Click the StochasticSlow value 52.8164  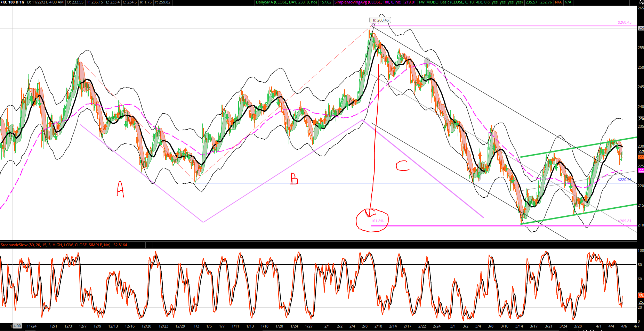coord(120,245)
